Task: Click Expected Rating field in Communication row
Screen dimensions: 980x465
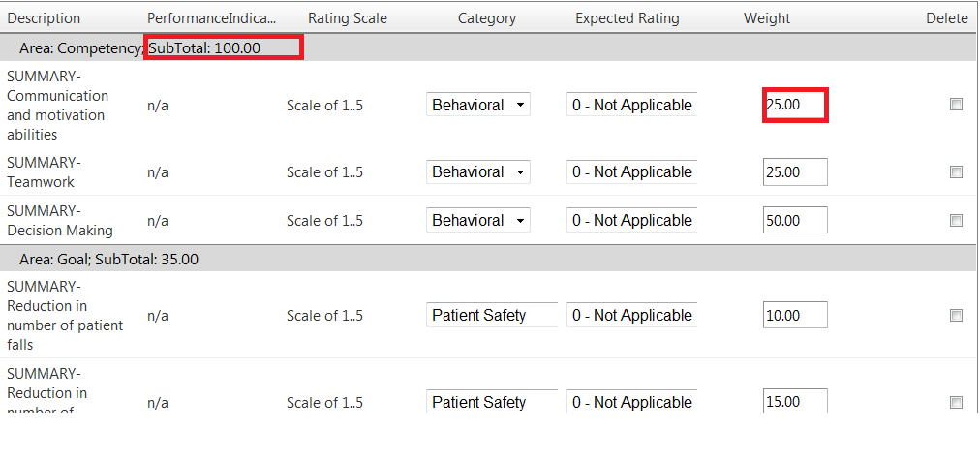Action: pyautogui.click(x=631, y=105)
